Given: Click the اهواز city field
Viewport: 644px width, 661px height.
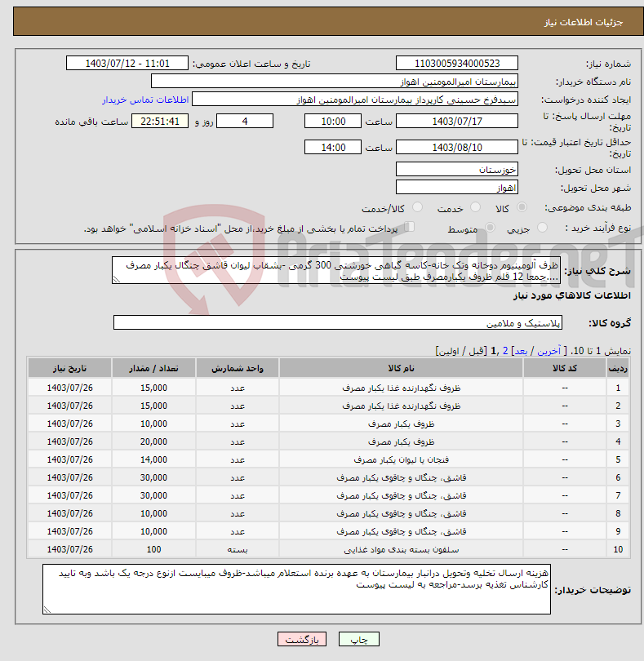Looking at the screenshot, I should pyautogui.click(x=457, y=188).
